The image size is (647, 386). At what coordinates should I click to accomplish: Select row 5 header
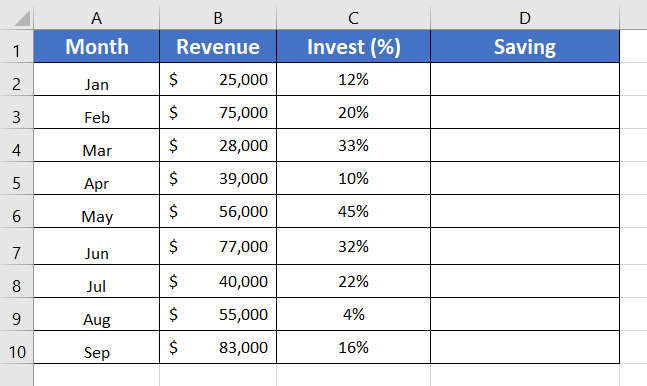tap(17, 178)
